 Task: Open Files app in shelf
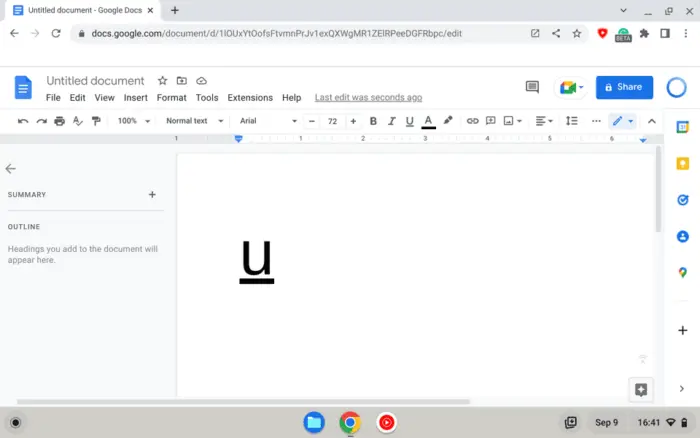coord(314,422)
